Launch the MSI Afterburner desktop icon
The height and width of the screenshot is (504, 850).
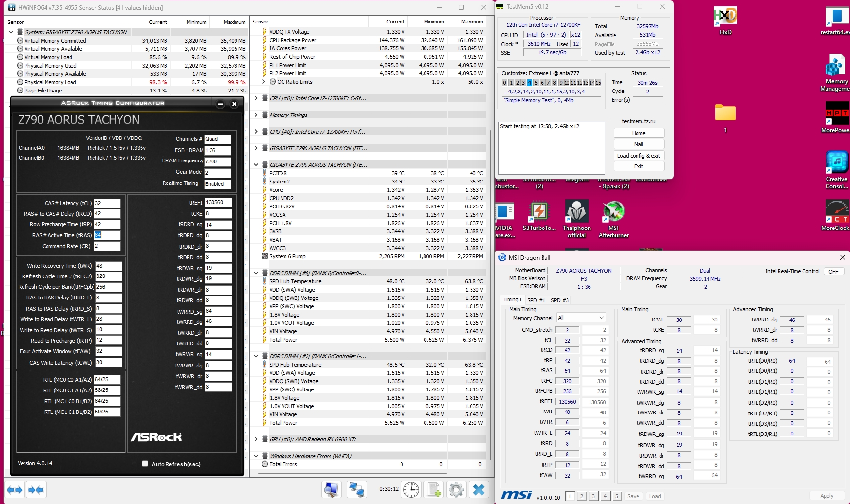(614, 219)
